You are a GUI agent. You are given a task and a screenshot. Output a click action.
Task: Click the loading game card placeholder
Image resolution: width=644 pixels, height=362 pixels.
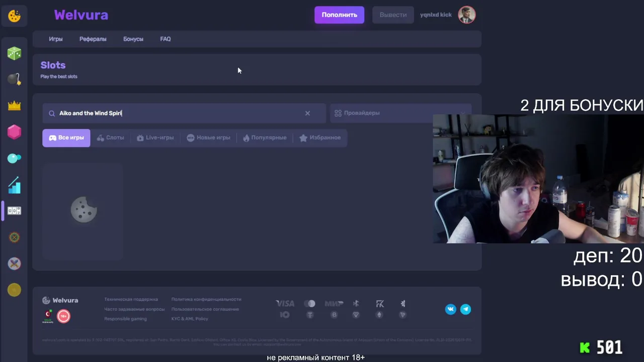pyautogui.click(x=83, y=210)
